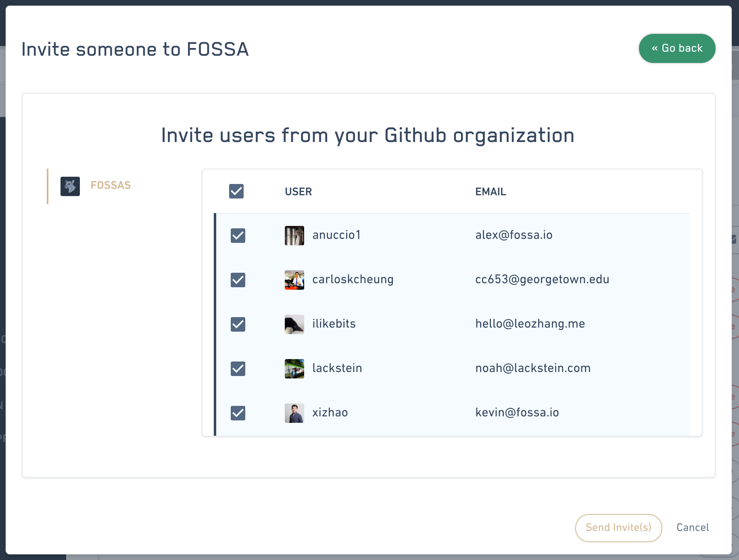Uncheck the xizhao row checkbox
Screen dimensions: 739x560
(238, 413)
